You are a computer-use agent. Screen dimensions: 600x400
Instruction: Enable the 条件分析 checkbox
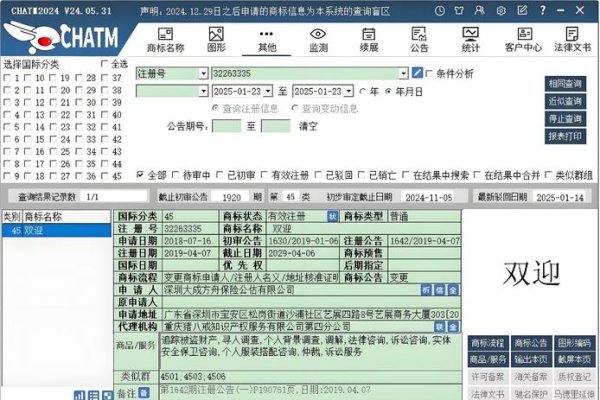click(x=429, y=73)
